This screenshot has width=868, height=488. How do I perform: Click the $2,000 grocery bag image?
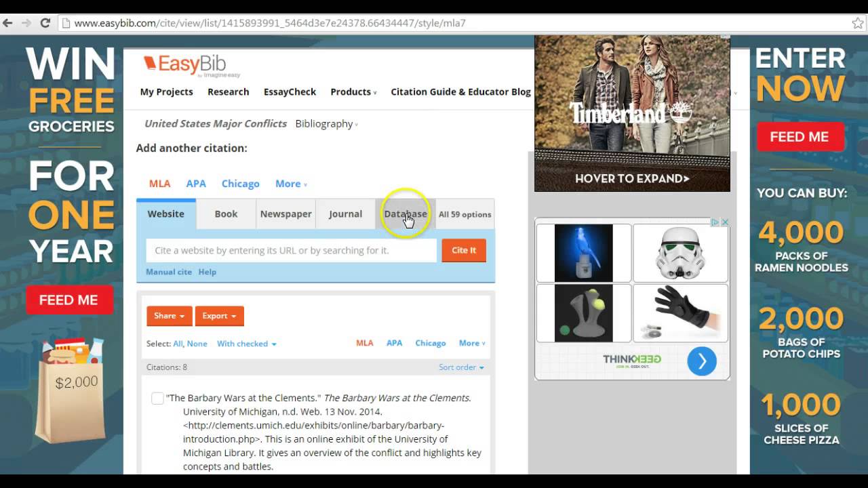tap(71, 390)
